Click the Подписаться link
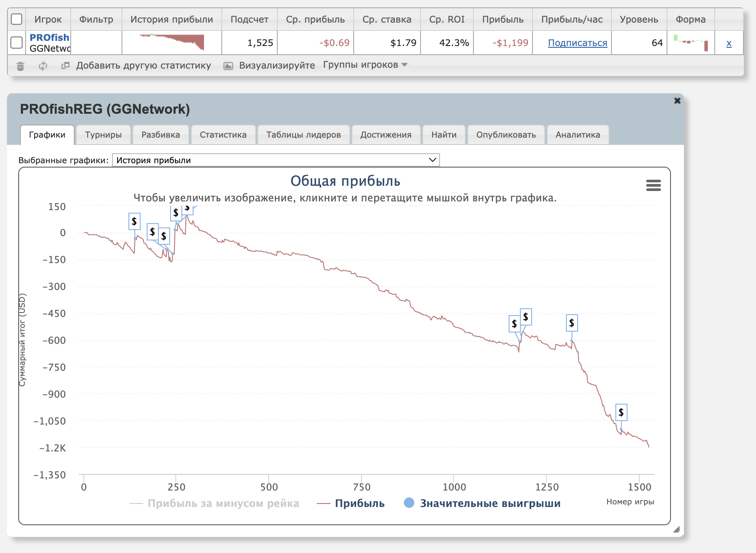Image resolution: width=756 pixels, height=553 pixels. coord(577,43)
